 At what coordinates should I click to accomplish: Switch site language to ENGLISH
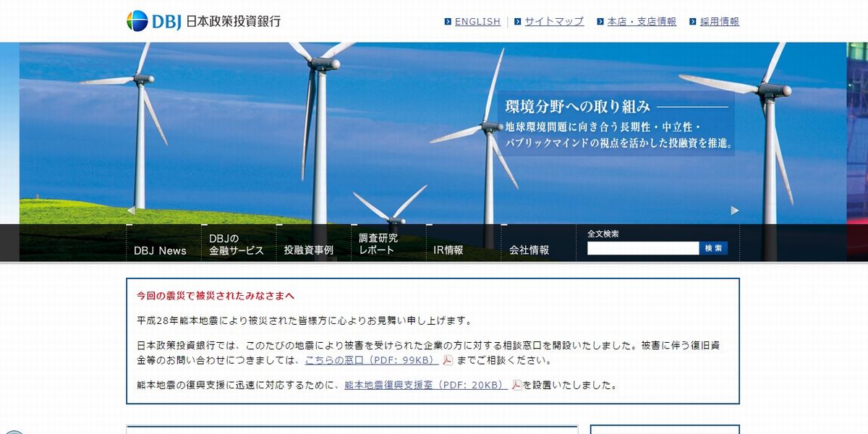click(x=477, y=22)
